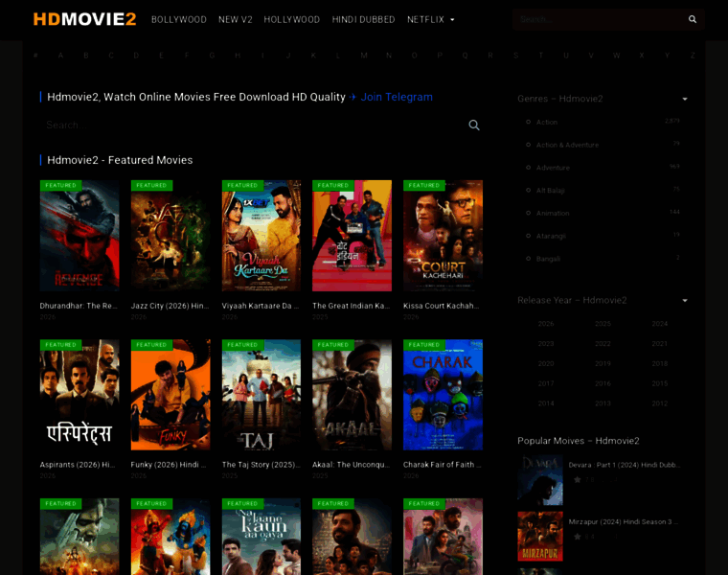The height and width of the screenshot is (575, 728).
Task: Collapse the Genres sidebar section arrow
Action: (685, 99)
